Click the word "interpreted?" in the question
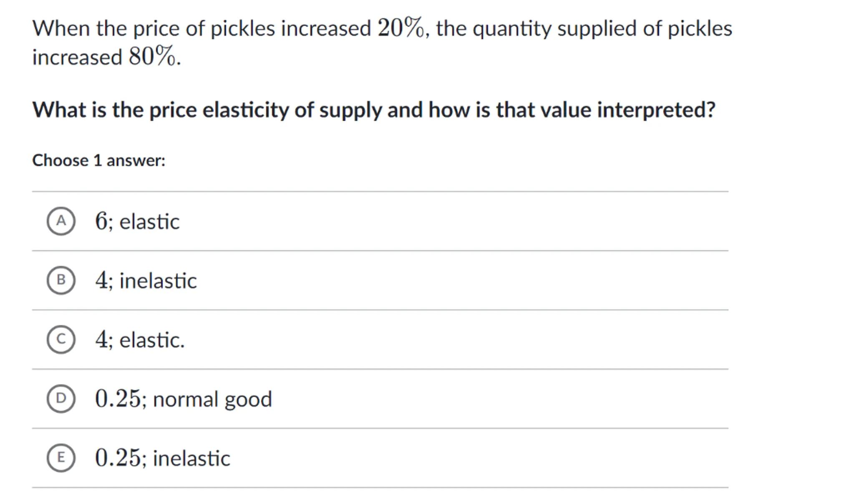Screen dimensions: 854x504 (656, 110)
